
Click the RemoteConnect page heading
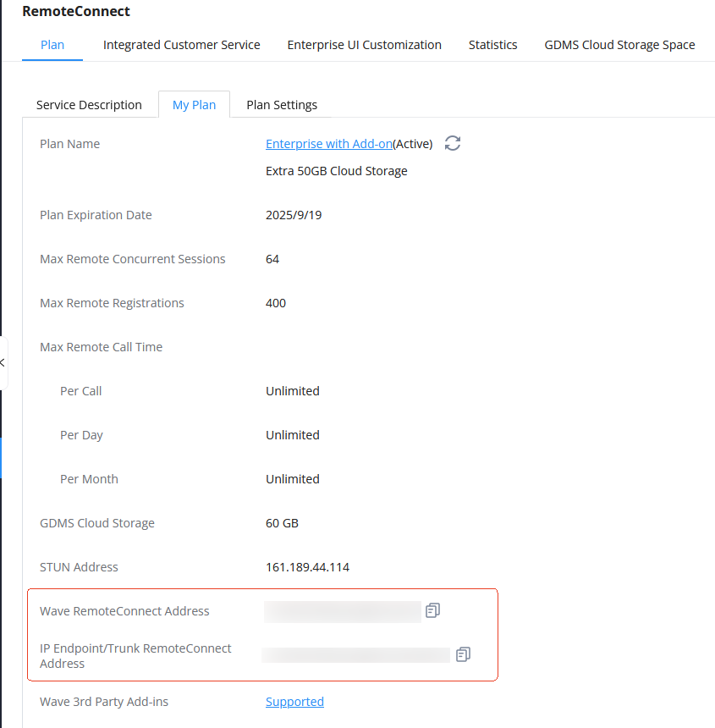tap(76, 11)
